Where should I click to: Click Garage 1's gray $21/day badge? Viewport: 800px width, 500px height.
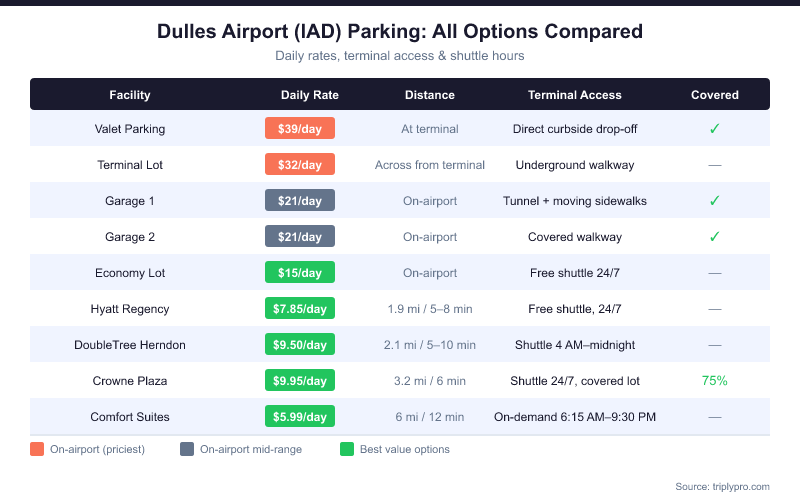click(300, 201)
